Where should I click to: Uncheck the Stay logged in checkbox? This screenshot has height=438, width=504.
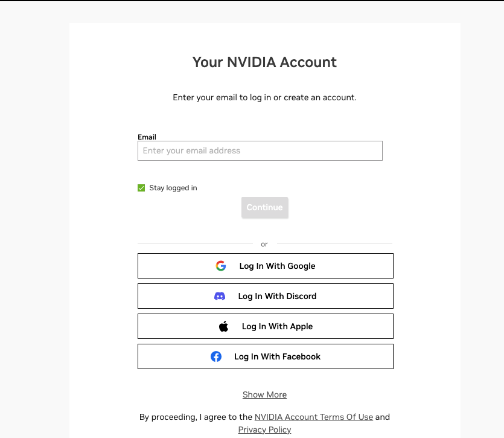pyautogui.click(x=141, y=188)
